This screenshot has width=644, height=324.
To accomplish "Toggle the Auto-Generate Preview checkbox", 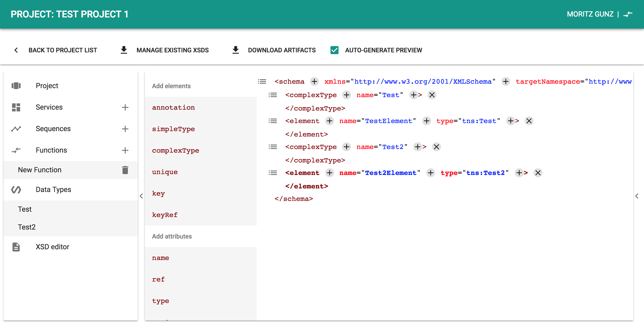I will pos(334,50).
